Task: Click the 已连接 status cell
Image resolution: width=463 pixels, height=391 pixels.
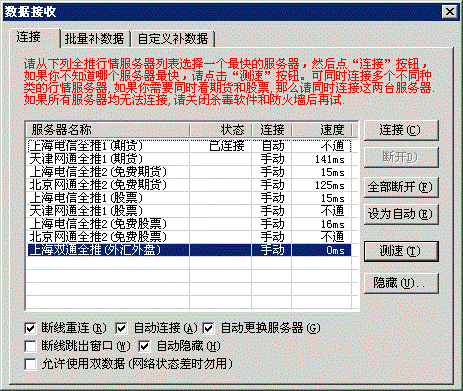Action: click(227, 146)
